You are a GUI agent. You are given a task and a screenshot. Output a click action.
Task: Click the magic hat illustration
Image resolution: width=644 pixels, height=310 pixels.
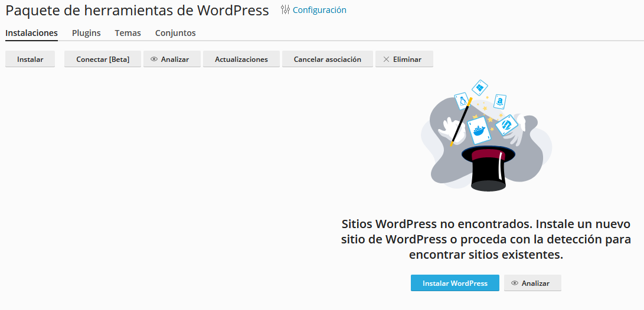pos(486,136)
